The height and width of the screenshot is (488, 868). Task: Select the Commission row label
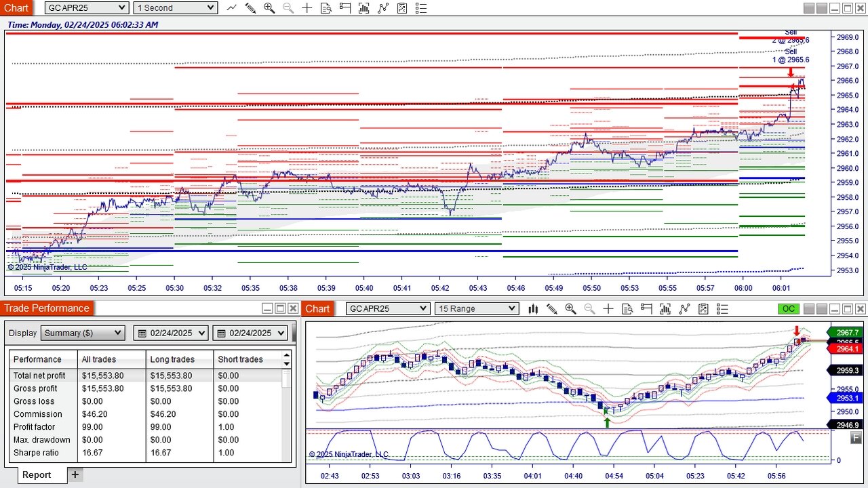click(x=38, y=414)
